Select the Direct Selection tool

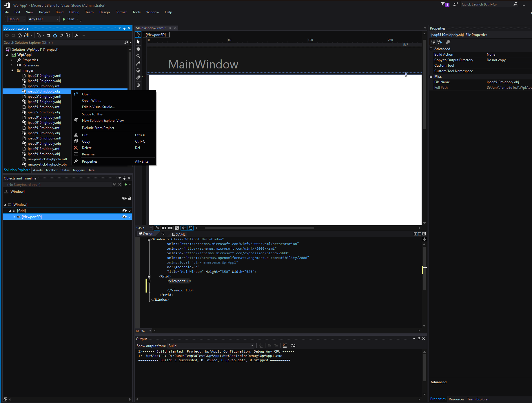(x=139, y=42)
